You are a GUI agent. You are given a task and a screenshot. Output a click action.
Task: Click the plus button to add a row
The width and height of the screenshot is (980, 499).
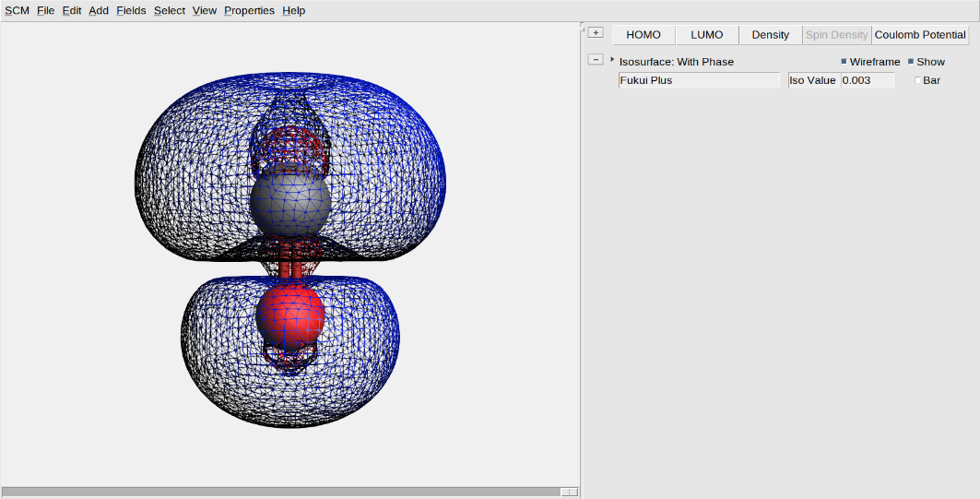(x=596, y=33)
